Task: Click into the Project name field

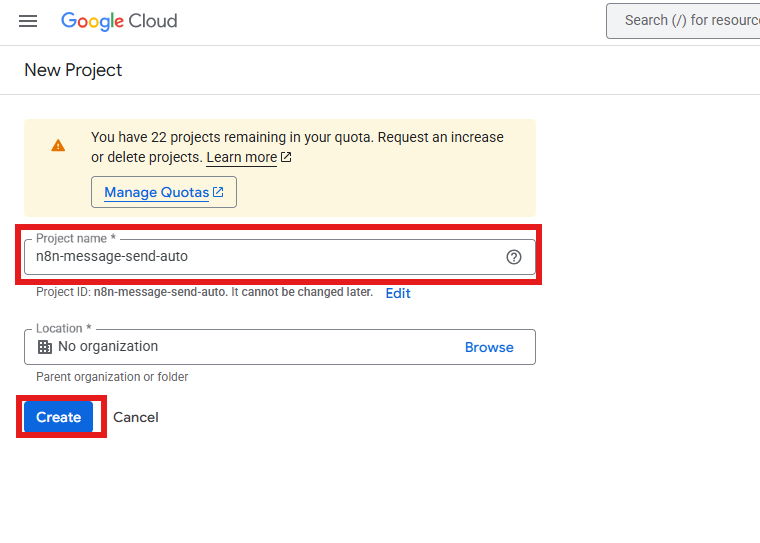Action: (260, 257)
